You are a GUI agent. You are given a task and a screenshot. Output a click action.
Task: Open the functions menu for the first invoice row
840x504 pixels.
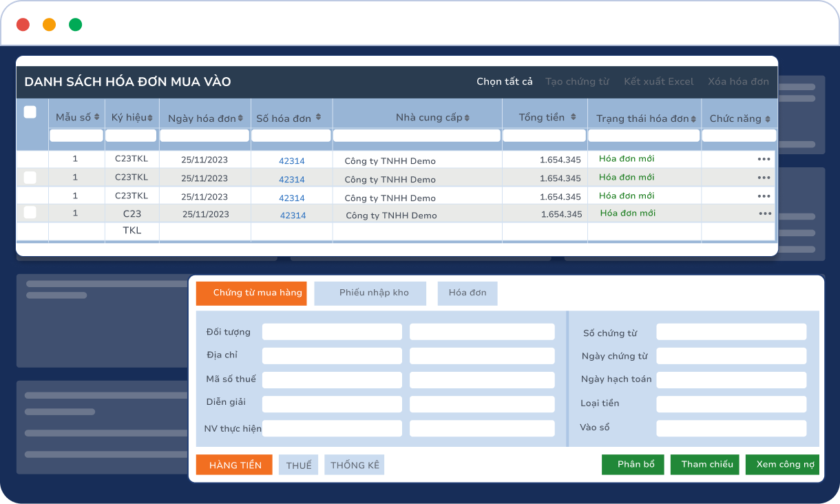pos(764,159)
